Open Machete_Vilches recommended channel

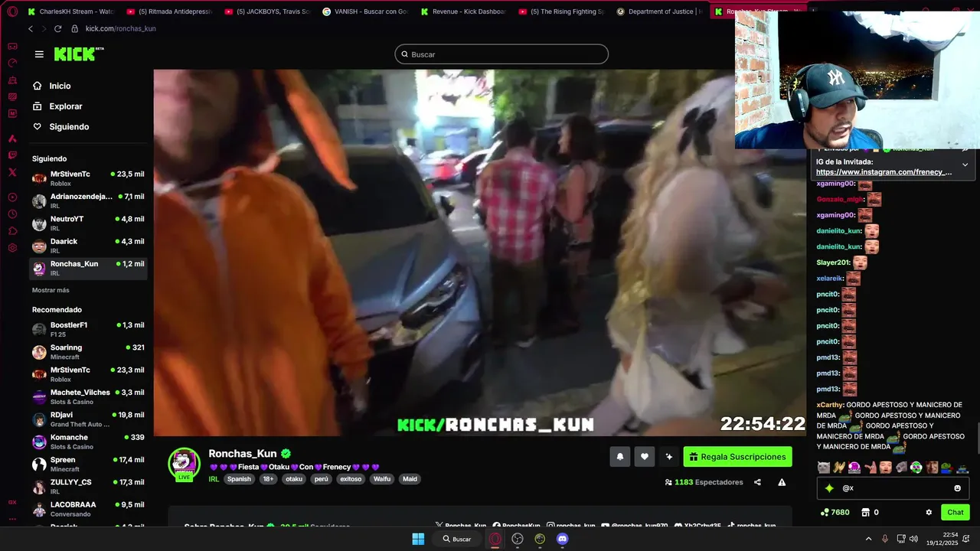[88, 396]
